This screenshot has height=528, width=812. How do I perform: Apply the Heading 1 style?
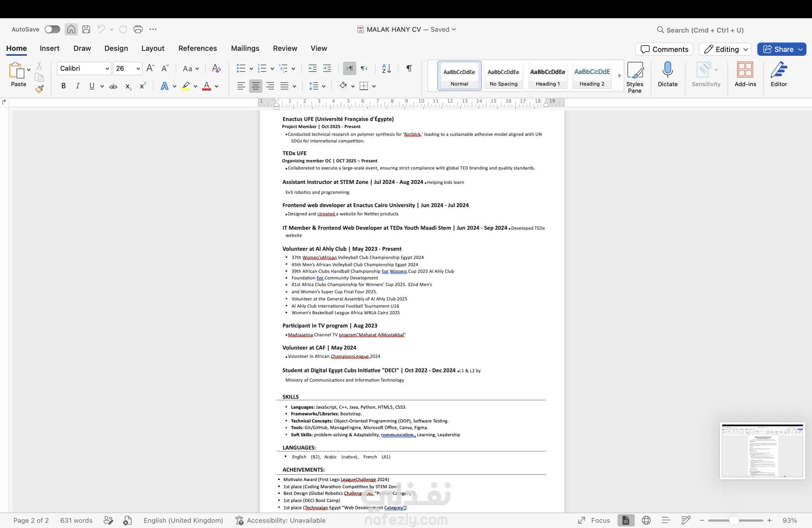(x=548, y=75)
